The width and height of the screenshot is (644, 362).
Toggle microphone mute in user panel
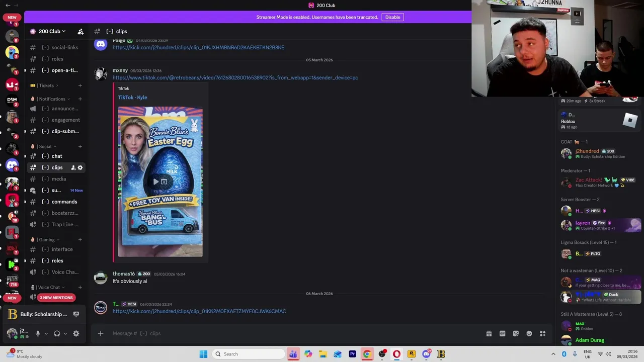click(38, 333)
